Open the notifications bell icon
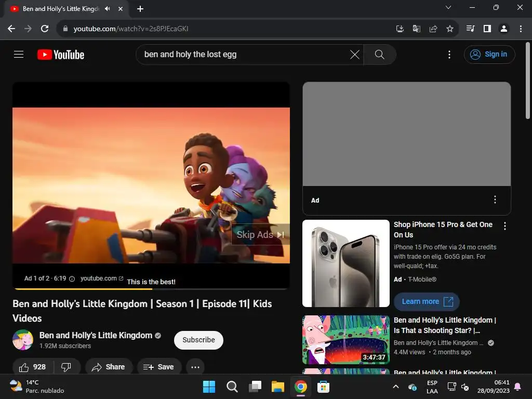The image size is (532, 399). (x=518, y=387)
